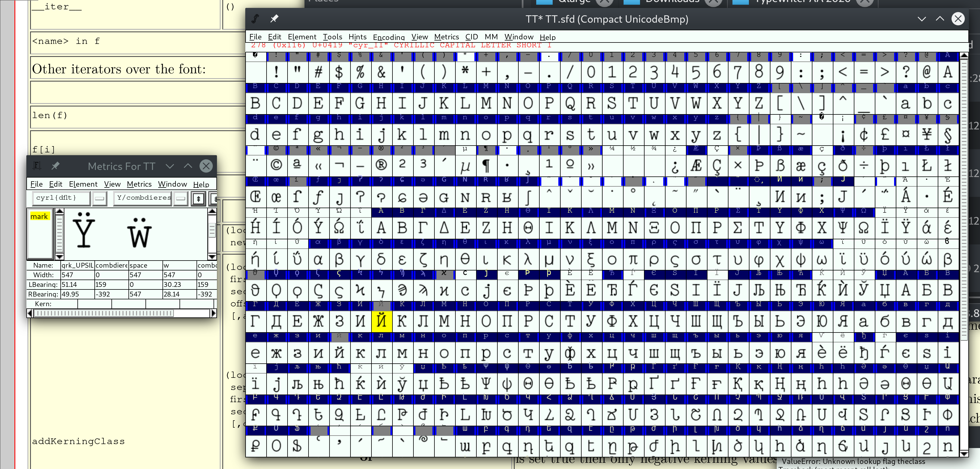
Task: Open the script cyrl{dflt} dropdown button
Action: (99, 198)
